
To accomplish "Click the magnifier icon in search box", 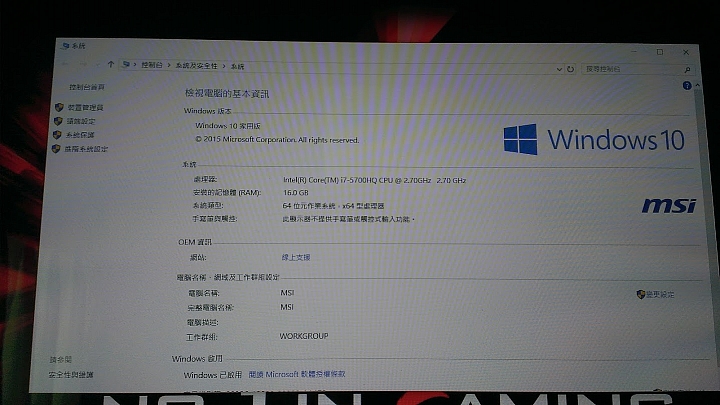I will 687,70.
